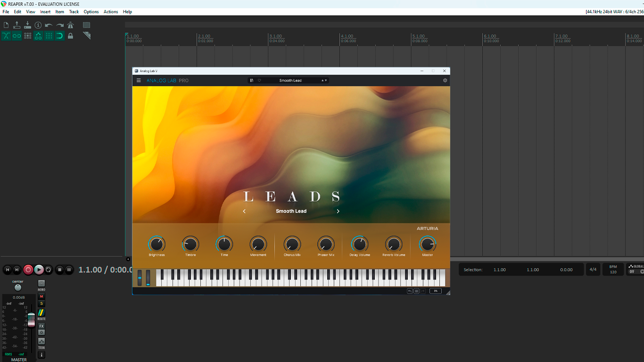
Task: Click the Save Project download-arrow icon
Action: coord(27,25)
